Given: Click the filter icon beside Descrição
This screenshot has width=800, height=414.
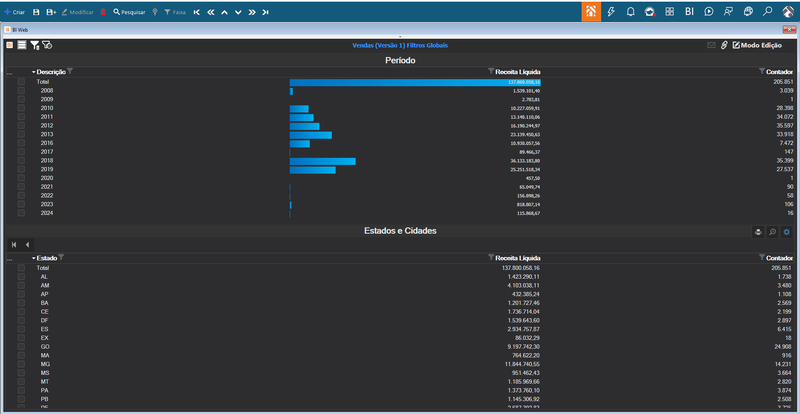Looking at the screenshot, I should [x=70, y=71].
